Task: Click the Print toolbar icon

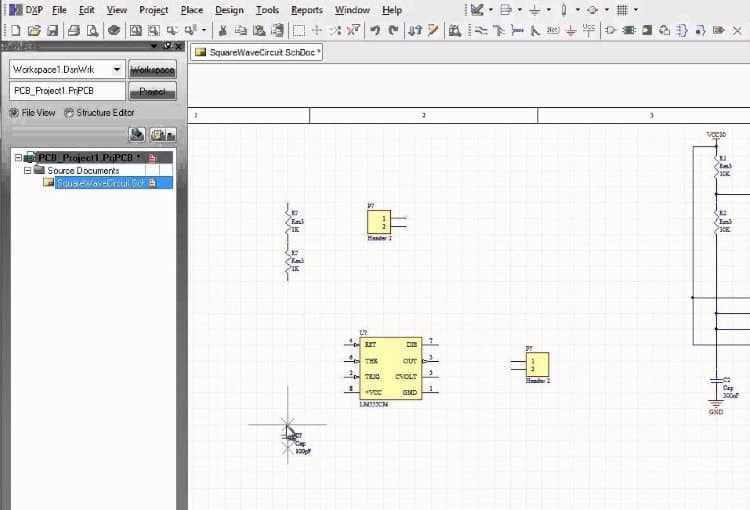Action: (x=75, y=30)
